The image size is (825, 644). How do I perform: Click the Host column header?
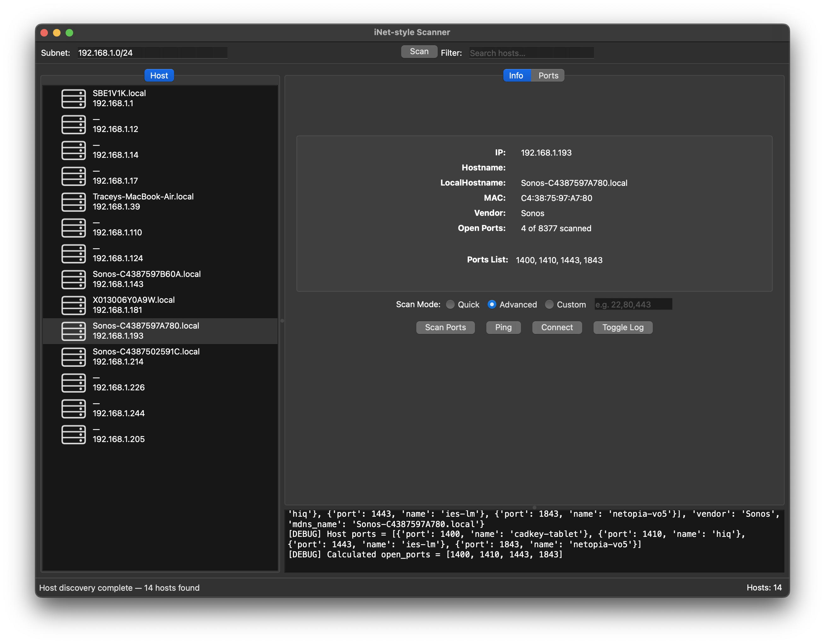[x=159, y=76]
